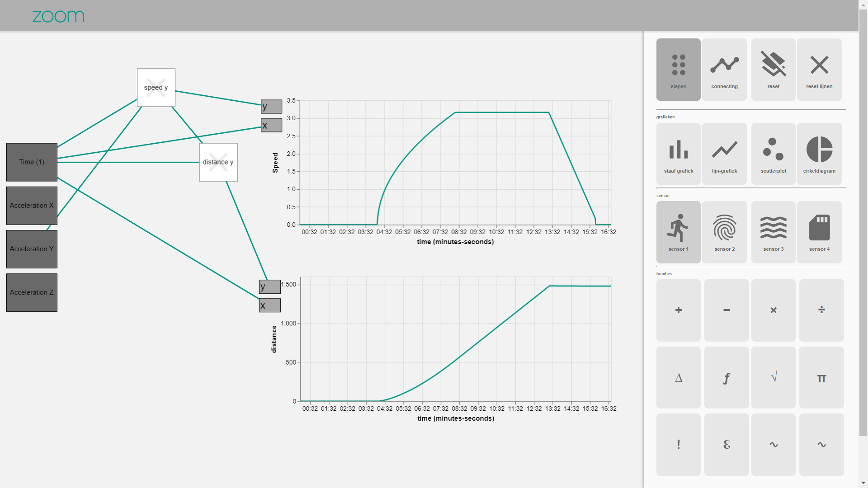Select the Acceleration Z data node

32,292
